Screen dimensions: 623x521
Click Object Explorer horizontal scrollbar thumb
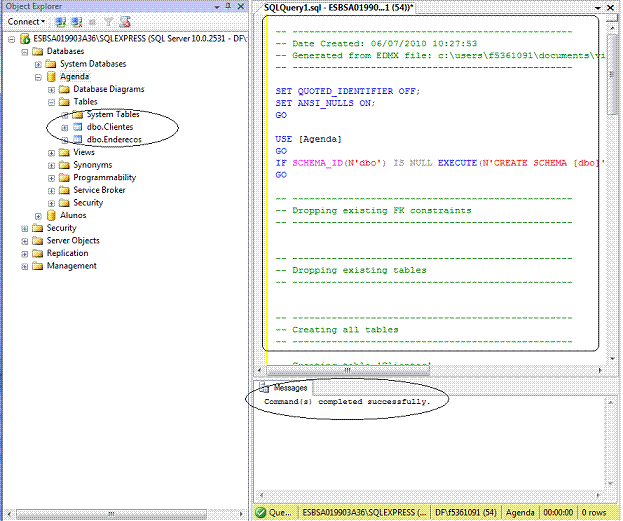(111, 514)
